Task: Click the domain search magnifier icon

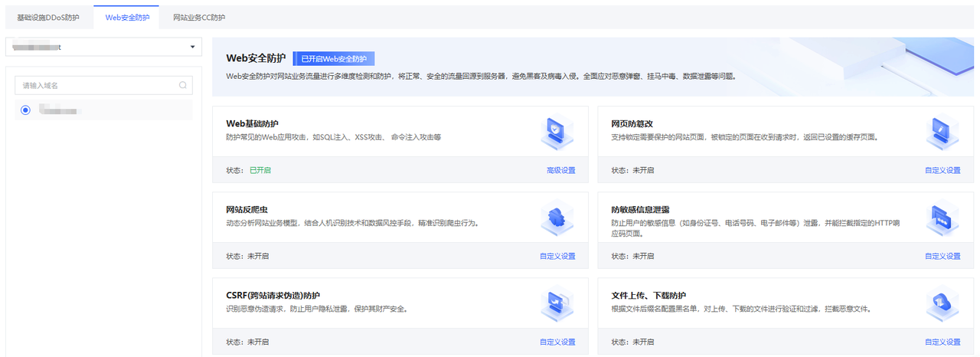Action: [x=182, y=85]
